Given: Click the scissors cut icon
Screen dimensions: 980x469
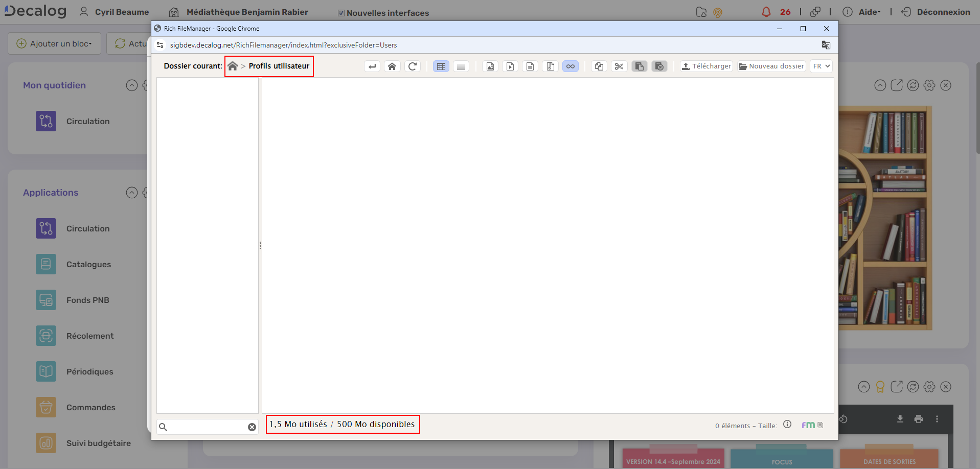Looking at the screenshot, I should tap(619, 66).
